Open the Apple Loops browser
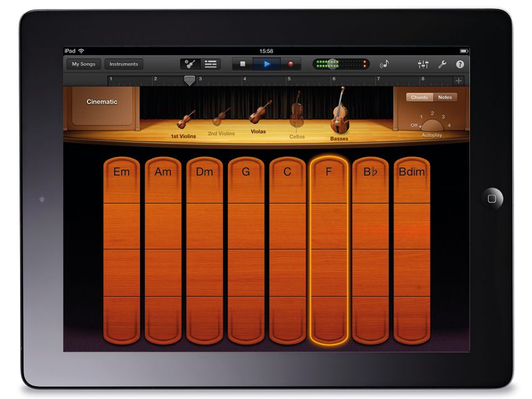This screenshot has width=532, height=399. click(x=384, y=64)
